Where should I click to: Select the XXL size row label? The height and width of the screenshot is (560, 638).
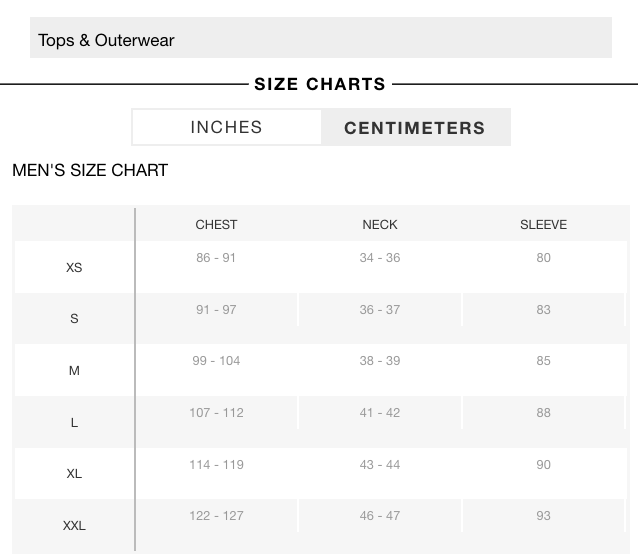point(74,526)
